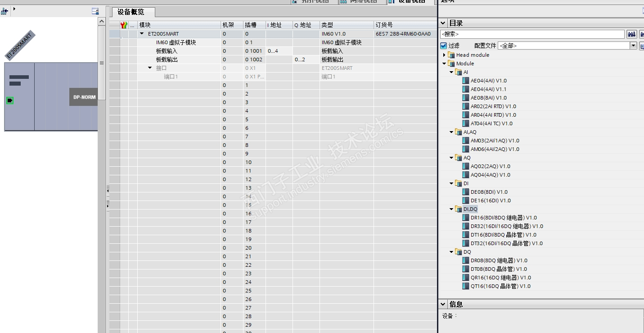Select the ET200SMART head module graphic

point(19,97)
